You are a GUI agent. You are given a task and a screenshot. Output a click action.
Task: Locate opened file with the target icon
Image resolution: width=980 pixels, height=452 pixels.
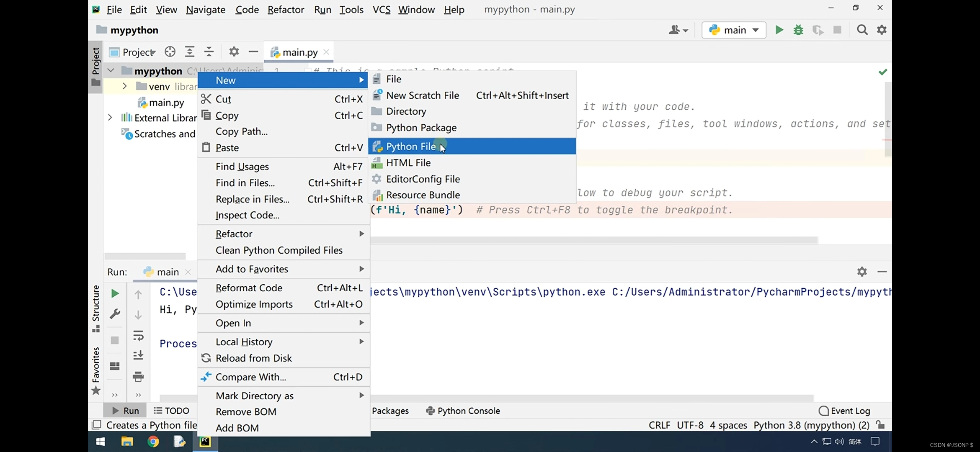pyautogui.click(x=170, y=52)
